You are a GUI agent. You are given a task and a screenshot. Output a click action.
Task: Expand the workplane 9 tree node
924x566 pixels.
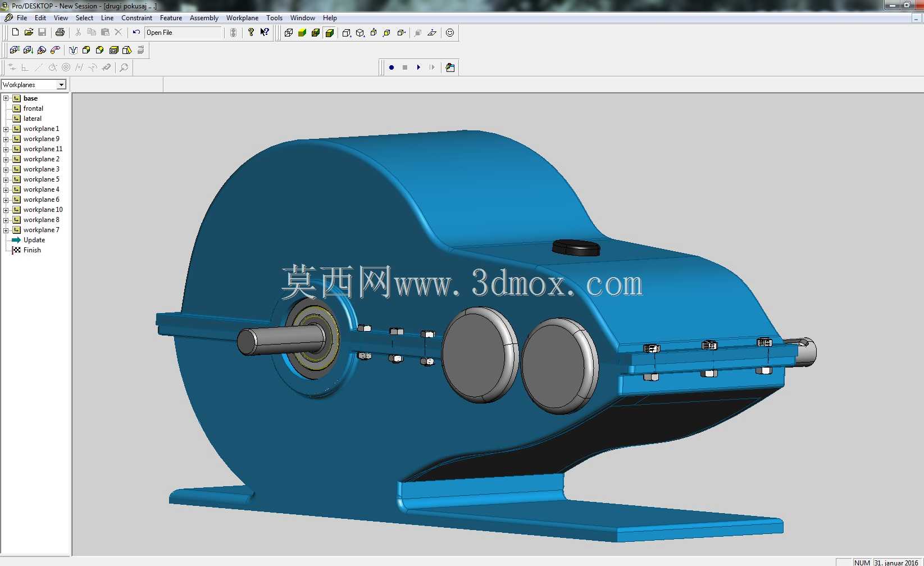coord(6,139)
